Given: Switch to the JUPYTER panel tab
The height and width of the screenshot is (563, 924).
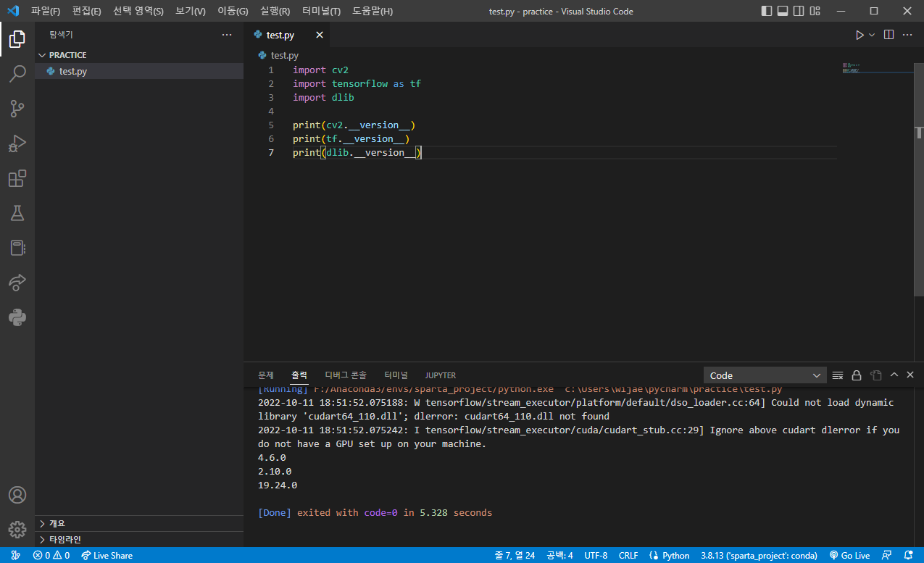Looking at the screenshot, I should tap(441, 375).
